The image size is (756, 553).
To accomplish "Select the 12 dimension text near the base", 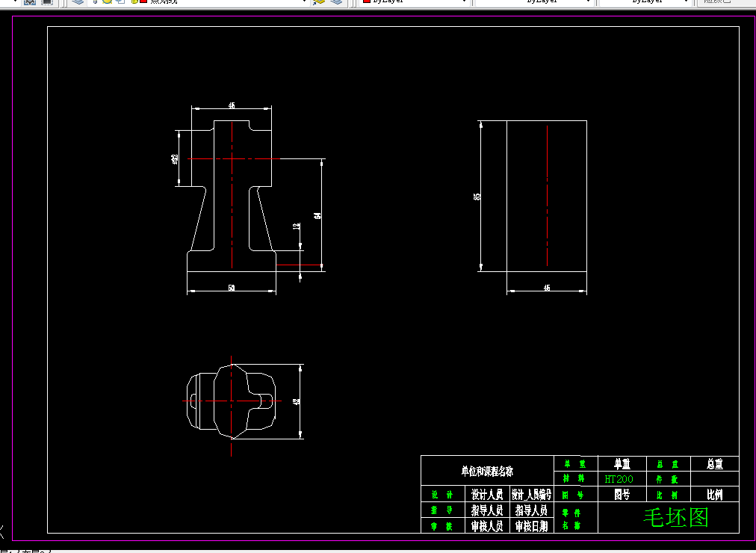I will coord(296,226).
